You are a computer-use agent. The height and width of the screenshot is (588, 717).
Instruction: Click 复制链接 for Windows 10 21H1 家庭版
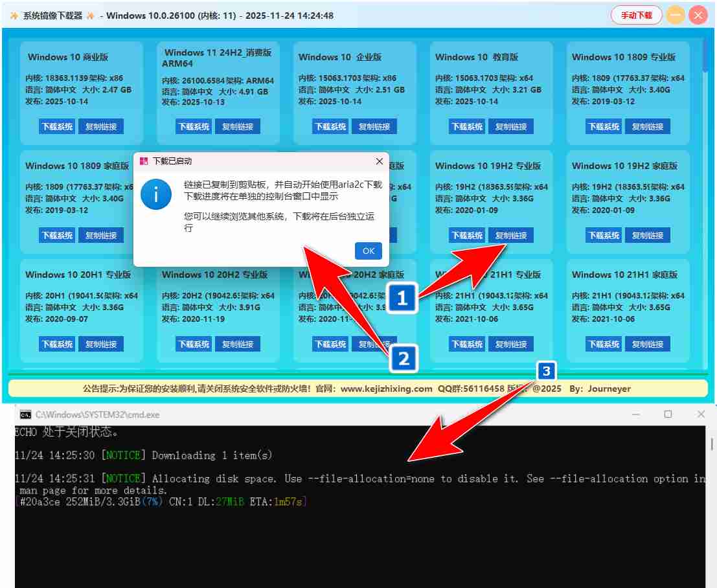pos(648,345)
